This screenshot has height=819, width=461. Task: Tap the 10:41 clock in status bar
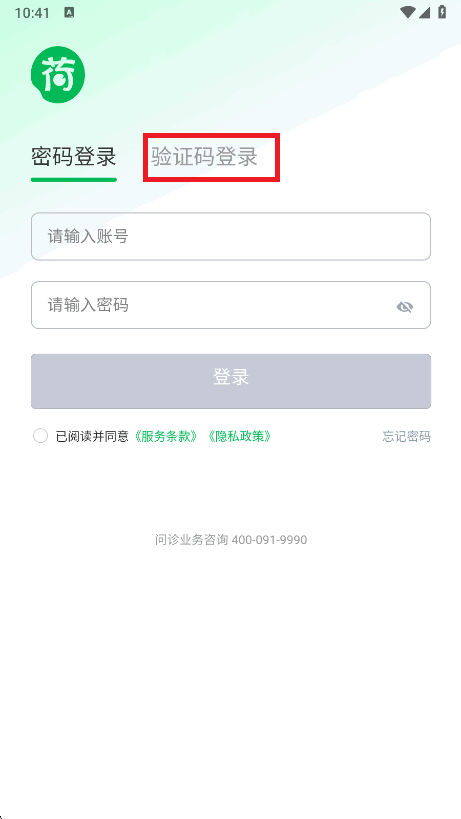(32, 13)
